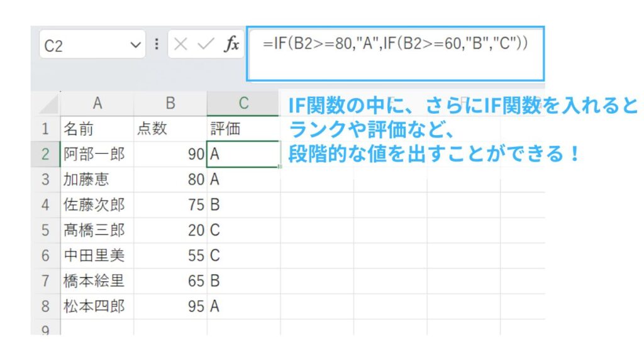Click cell with name 橋本絵里

pos(97,281)
